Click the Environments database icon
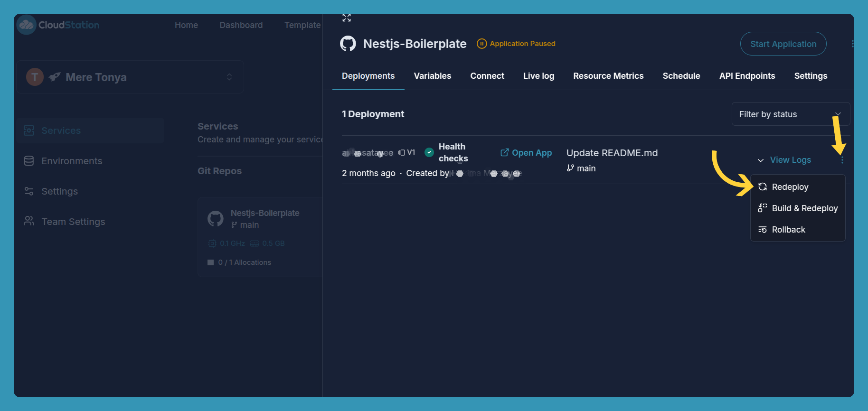This screenshot has height=411, width=868. (x=29, y=161)
